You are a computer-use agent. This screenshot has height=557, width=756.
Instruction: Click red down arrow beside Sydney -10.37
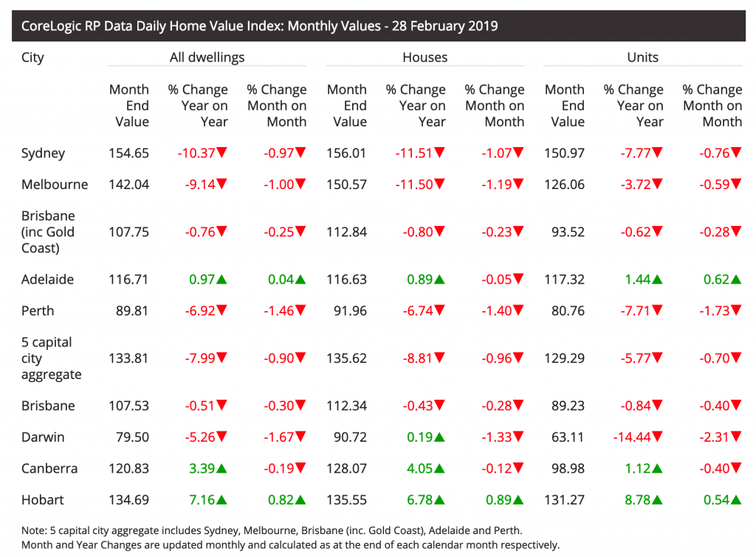(221, 154)
